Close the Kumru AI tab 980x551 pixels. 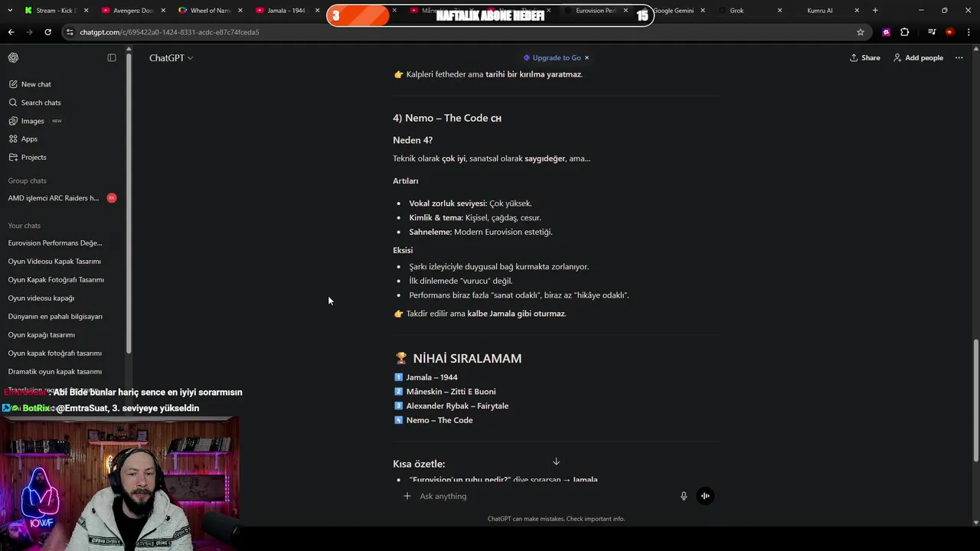click(857, 11)
